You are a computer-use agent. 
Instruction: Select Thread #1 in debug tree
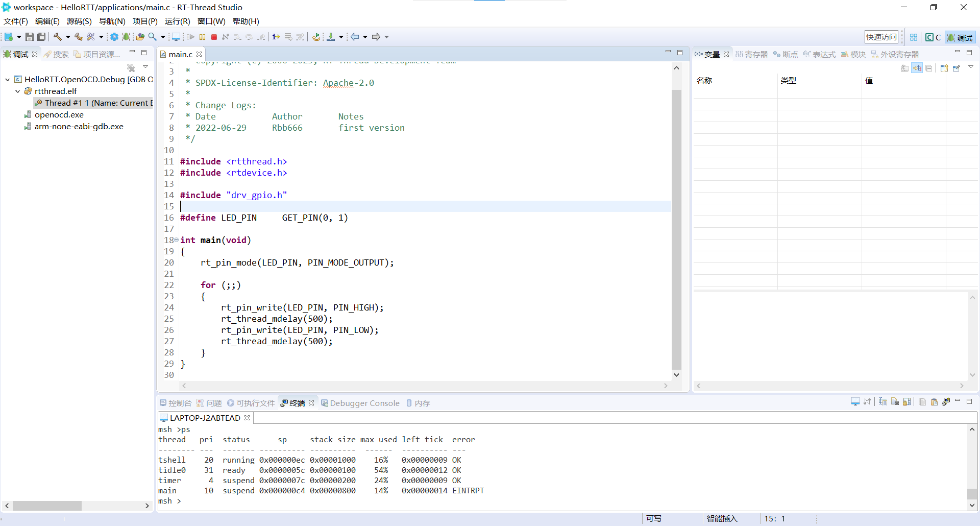pyautogui.click(x=93, y=103)
